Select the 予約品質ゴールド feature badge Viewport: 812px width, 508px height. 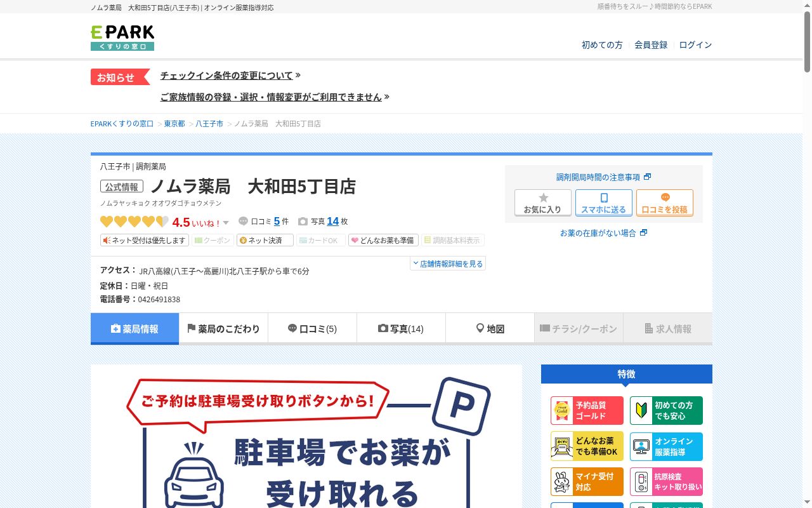pyautogui.click(x=587, y=411)
